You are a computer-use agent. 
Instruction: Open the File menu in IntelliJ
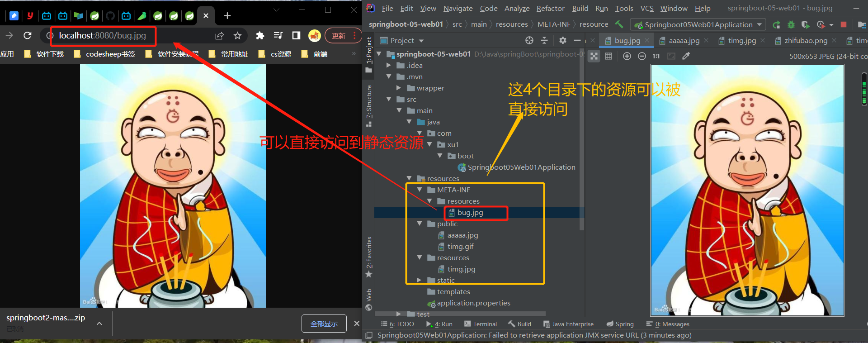(x=387, y=8)
